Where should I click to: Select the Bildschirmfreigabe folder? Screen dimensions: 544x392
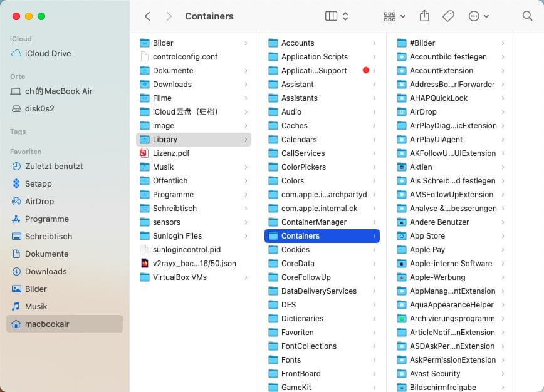(x=451, y=387)
